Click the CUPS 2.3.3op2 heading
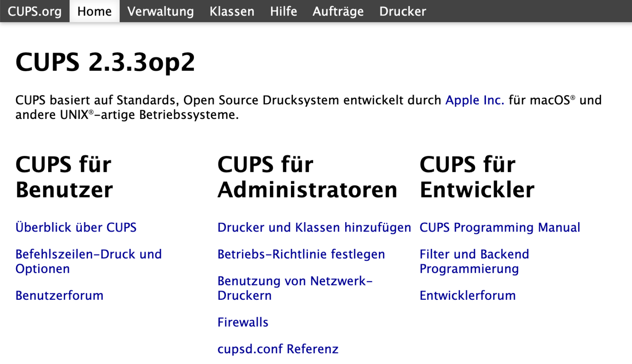The width and height of the screenshot is (632, 364). tap(105, 63)
